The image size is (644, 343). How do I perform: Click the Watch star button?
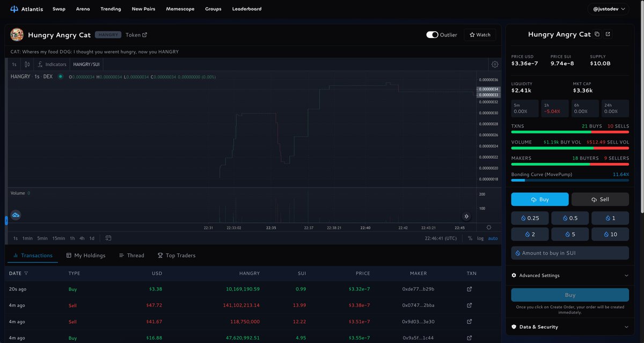(x=480, y=35)
